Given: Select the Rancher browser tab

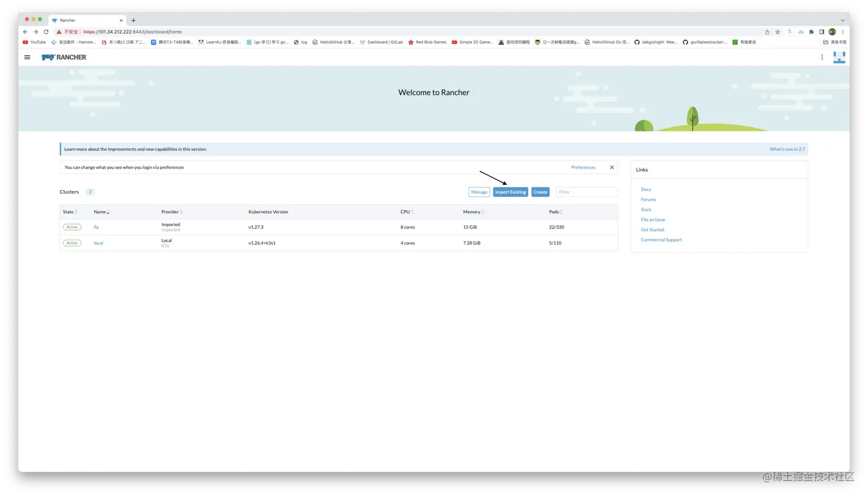Looking at the screenshot, I should coord(88,20).
